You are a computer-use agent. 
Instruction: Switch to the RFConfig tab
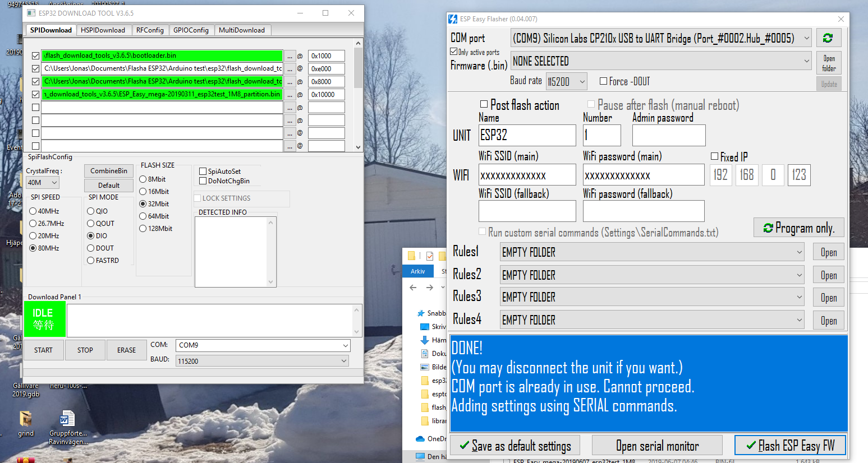pyautogui.click(x=150, y=30)
